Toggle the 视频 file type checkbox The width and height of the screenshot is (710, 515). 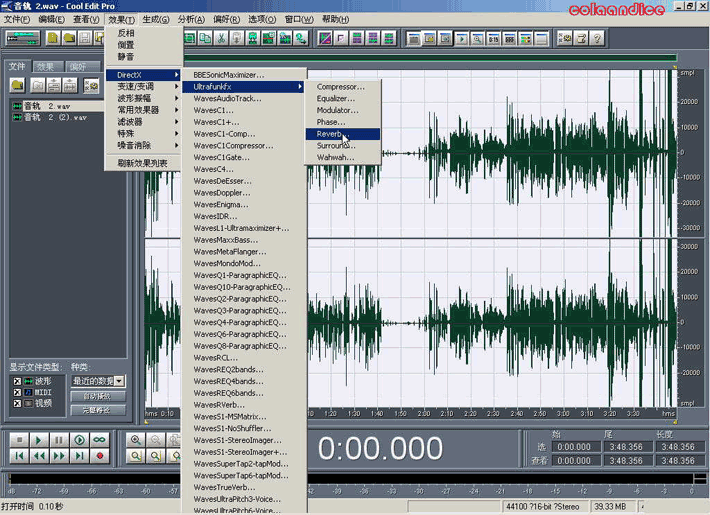[16, 403]
